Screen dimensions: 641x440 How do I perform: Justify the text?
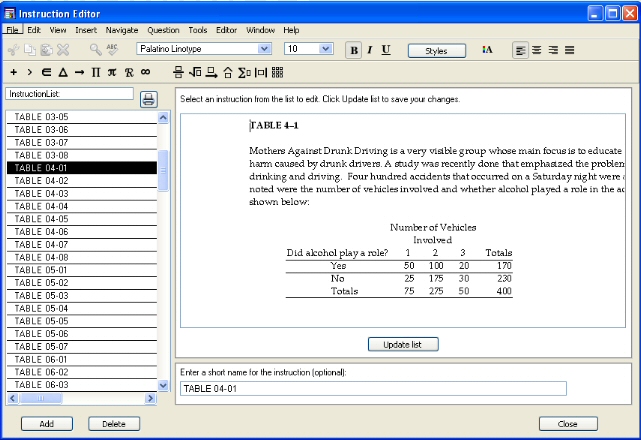[569, 50]
